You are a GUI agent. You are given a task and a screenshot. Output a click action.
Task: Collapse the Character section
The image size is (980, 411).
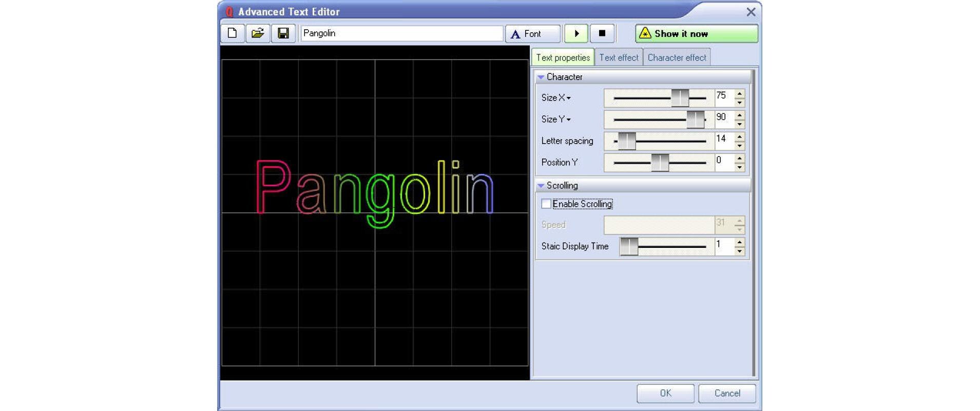(541, 77)
